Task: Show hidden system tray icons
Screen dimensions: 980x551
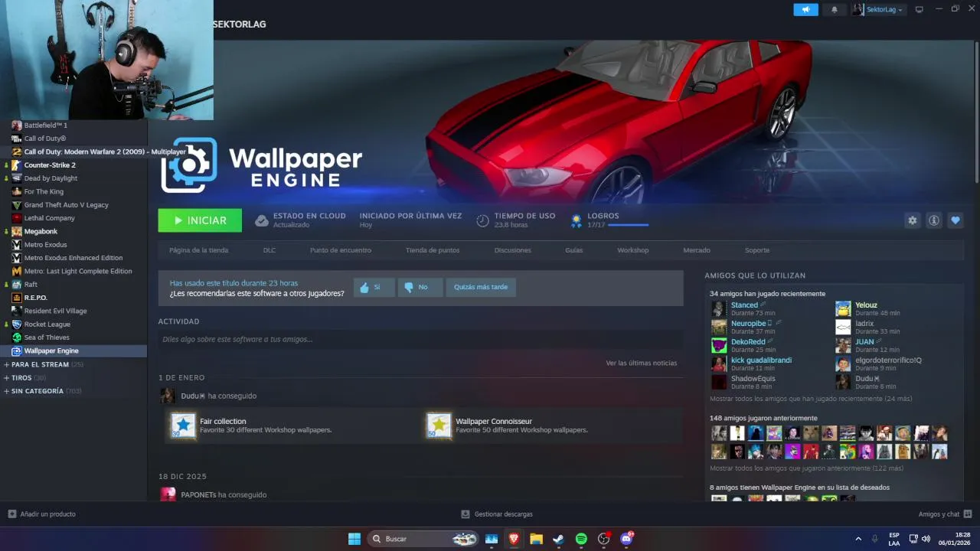Action: pos(858,539)
